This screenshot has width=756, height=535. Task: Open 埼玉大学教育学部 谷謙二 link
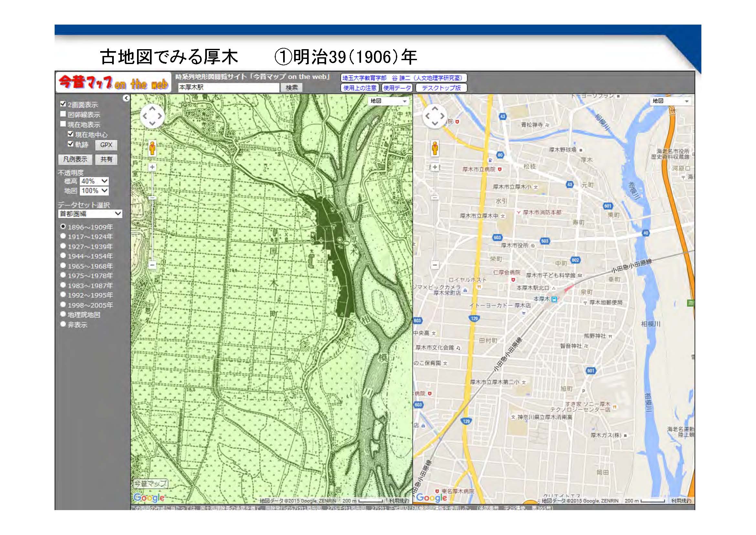click(404, 78)
